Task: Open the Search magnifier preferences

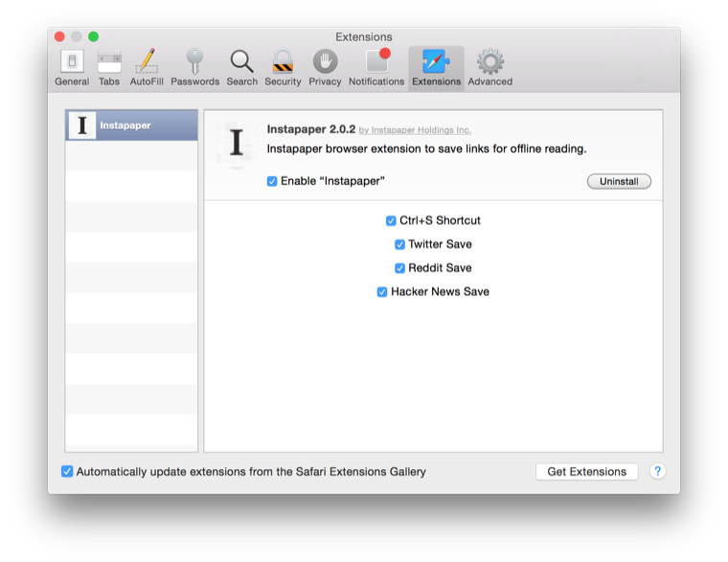Action: pyautogui.click(x=242, y=68)
